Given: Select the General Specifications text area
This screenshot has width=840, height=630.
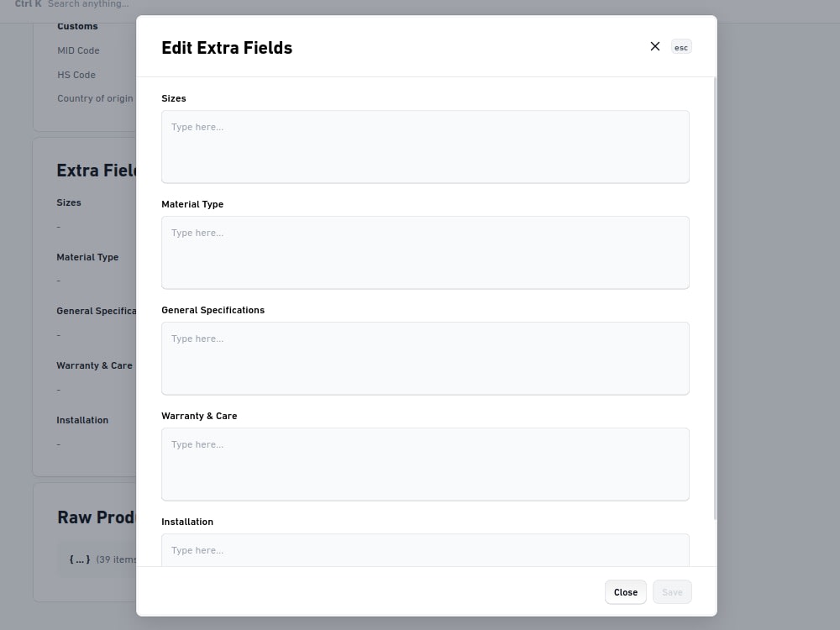Looking at the screenshot, I should tap(425, 359).
